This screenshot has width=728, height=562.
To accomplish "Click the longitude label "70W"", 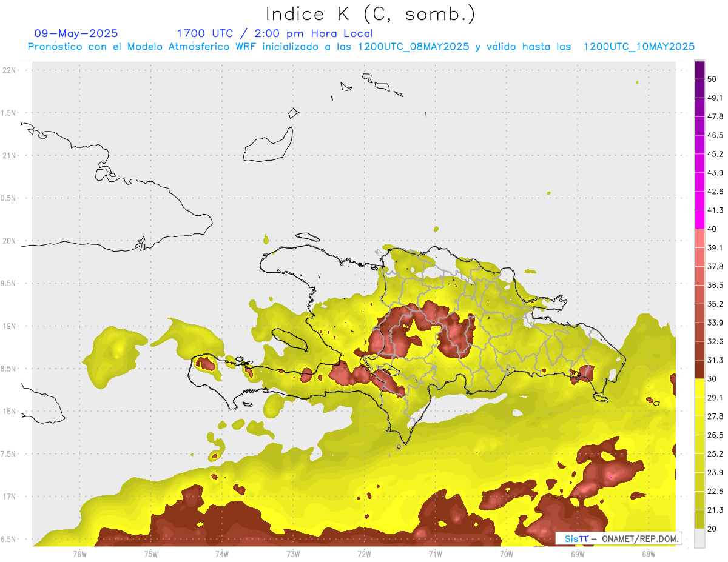I will tap(506, 554).
